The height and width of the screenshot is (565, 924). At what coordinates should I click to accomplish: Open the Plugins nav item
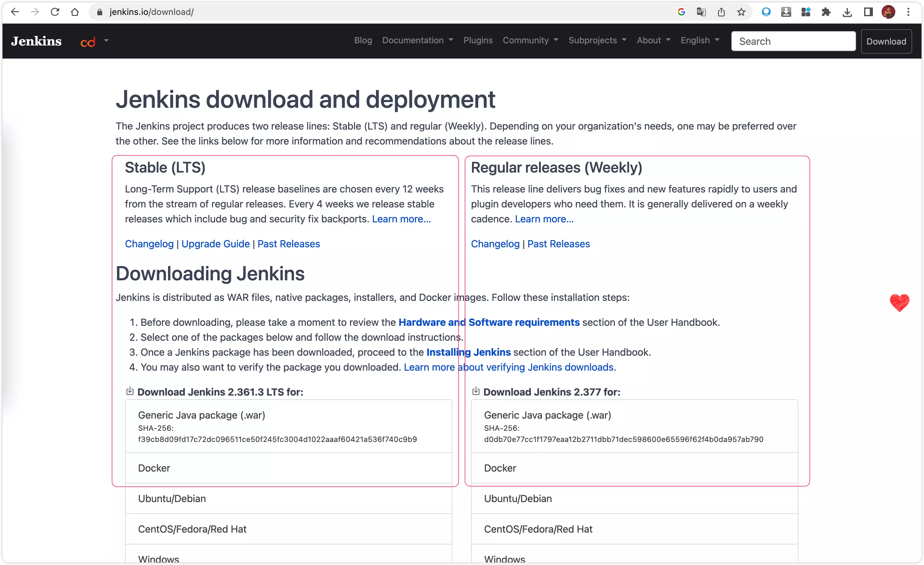[x=478, y=40]
